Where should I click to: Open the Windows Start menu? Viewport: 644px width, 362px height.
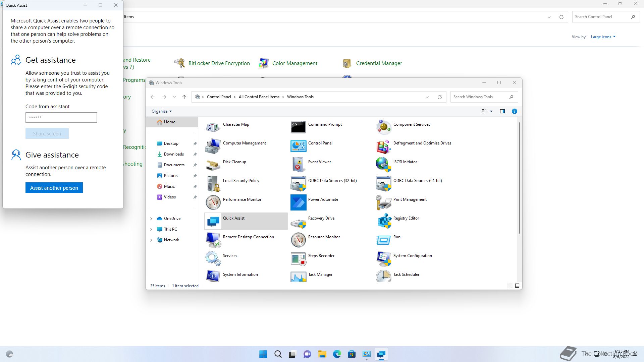click(263, 354)
